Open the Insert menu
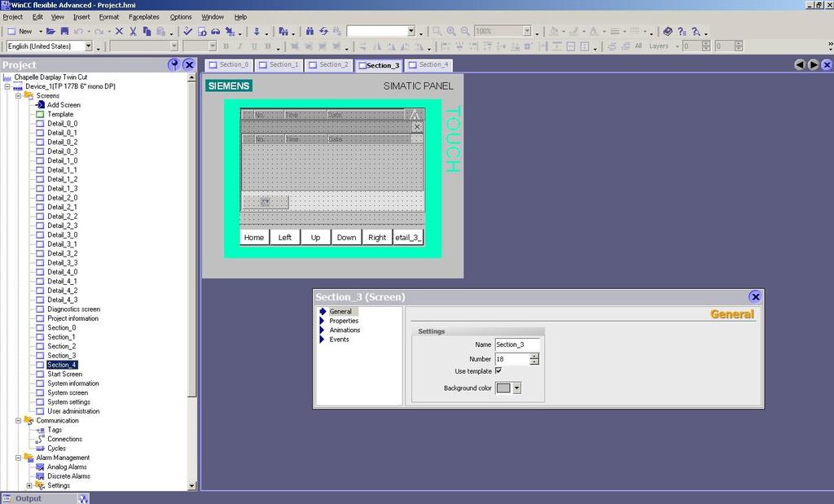The image size is (834, 504). [x=81, y=17]
